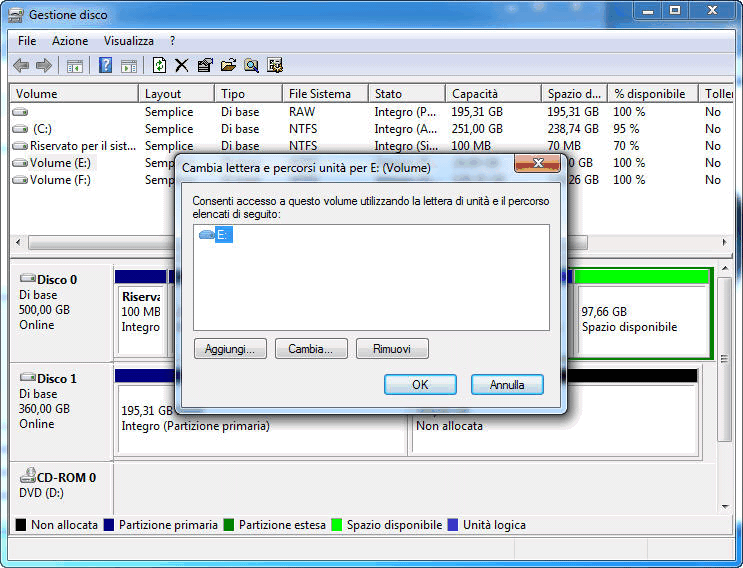The height and width of the screenshot is (568, 743).
Task: Click the disk pane scroll up arrow
Action: (x=725, y=269)
